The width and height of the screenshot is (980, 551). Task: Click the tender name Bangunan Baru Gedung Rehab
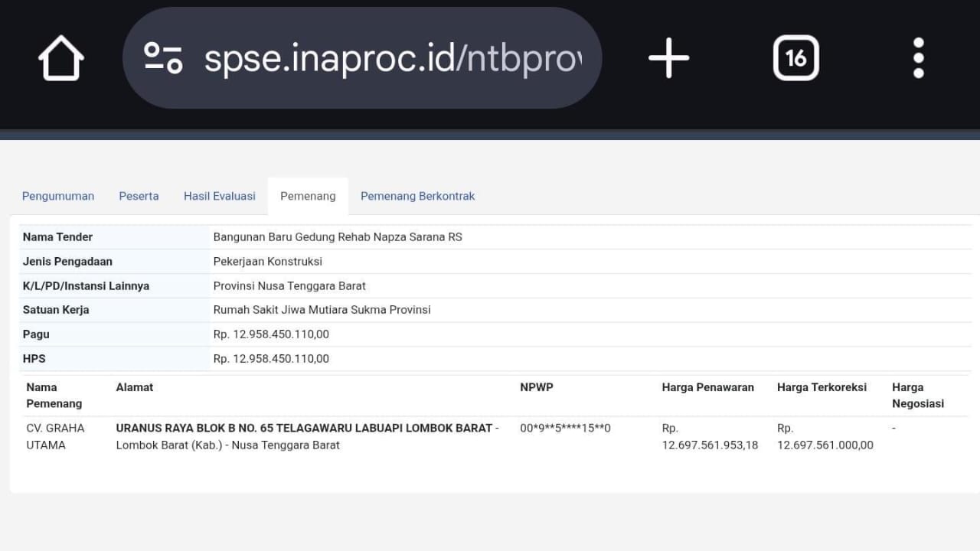coord(338,237)
